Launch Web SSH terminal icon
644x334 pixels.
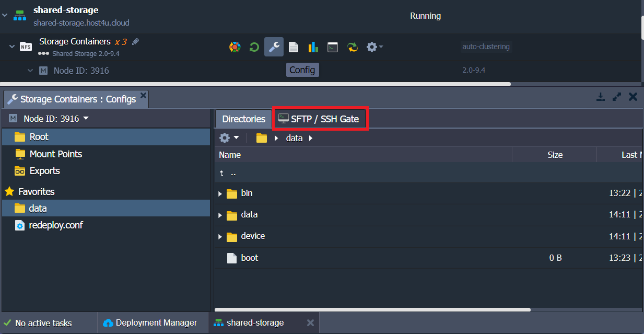(x=332, y=47)
